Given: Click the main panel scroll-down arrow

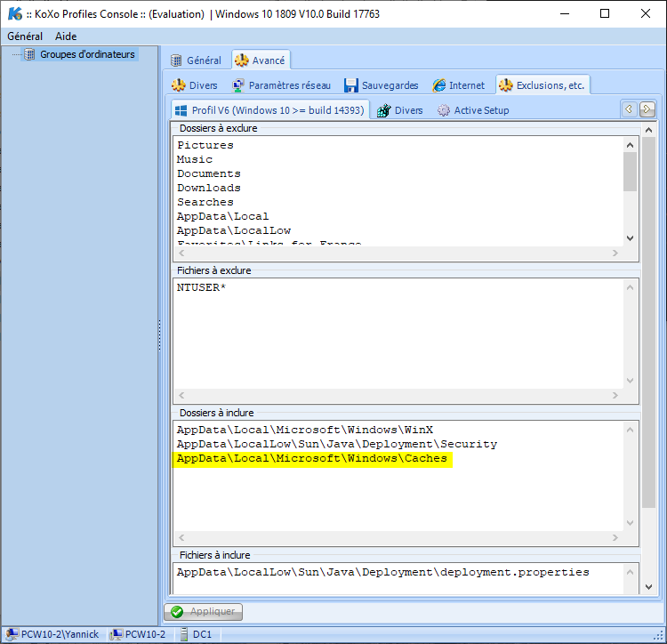Looking at the screenshot, I should click(x=648, y=587).
